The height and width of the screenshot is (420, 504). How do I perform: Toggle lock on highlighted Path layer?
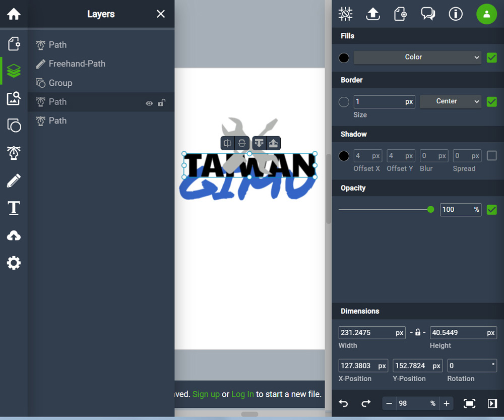[161, 102]
